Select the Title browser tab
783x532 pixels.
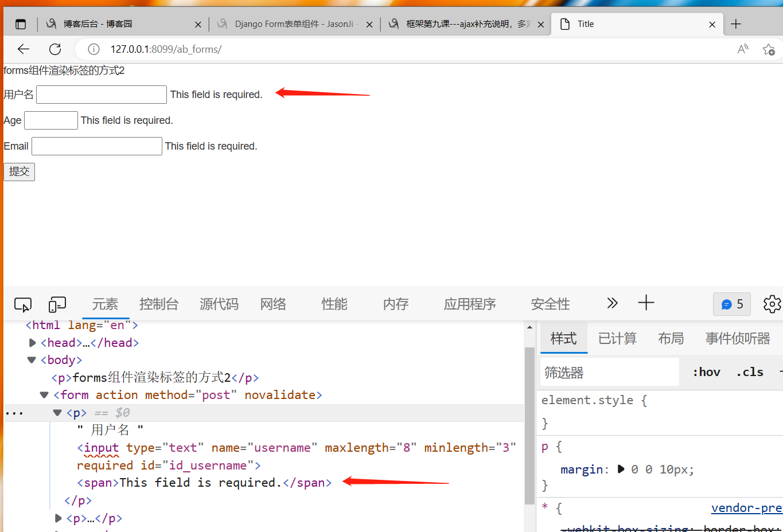pyautogui.click(x=637, y=24)
